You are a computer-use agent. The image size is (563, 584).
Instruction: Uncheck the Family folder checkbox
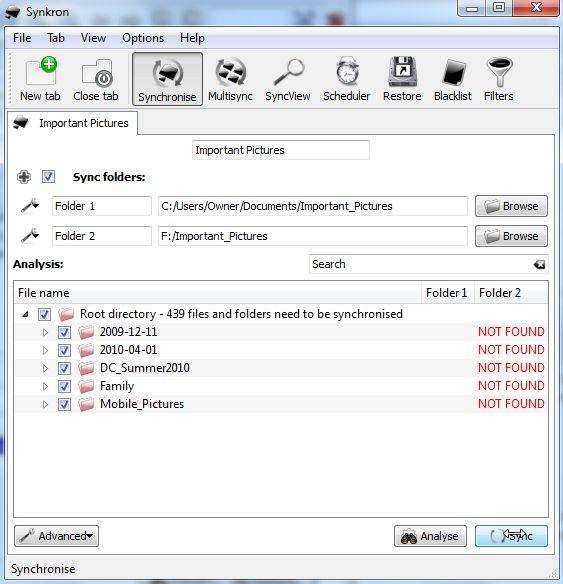pos(64,386)
